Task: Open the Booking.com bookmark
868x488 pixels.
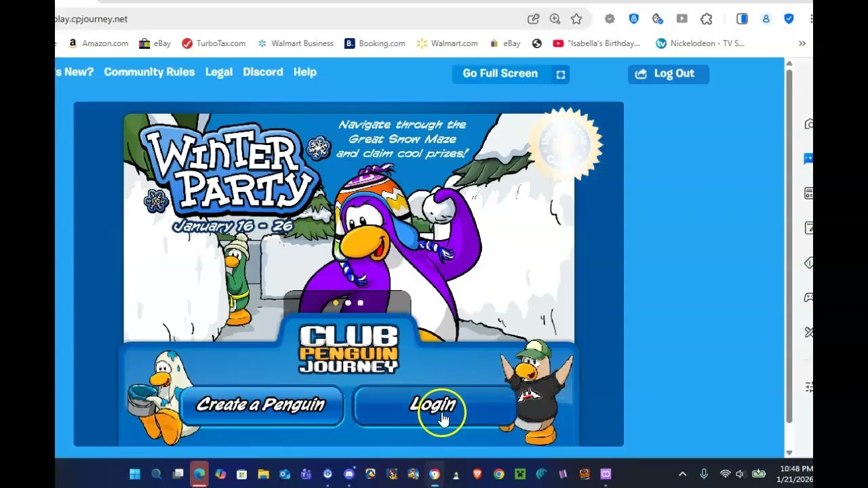Action: pos(375,43)
